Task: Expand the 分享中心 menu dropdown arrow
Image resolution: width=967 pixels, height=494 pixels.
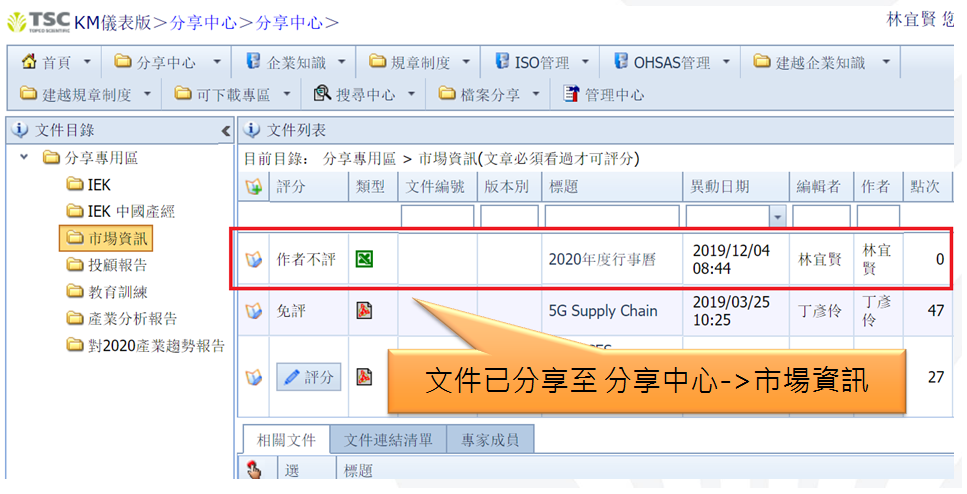Action: [215, 62]
